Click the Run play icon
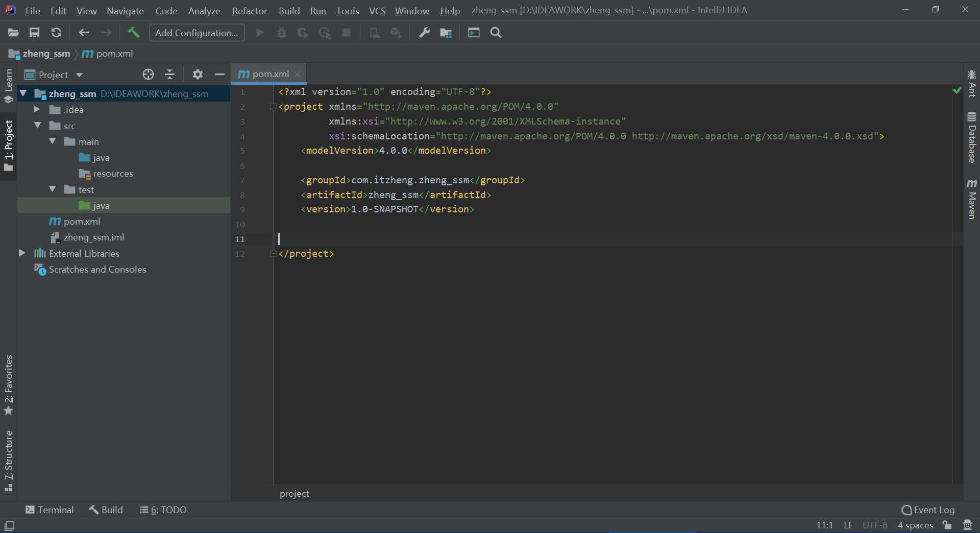980x533 pixels. pyautogui.click(x=260, y=33)
